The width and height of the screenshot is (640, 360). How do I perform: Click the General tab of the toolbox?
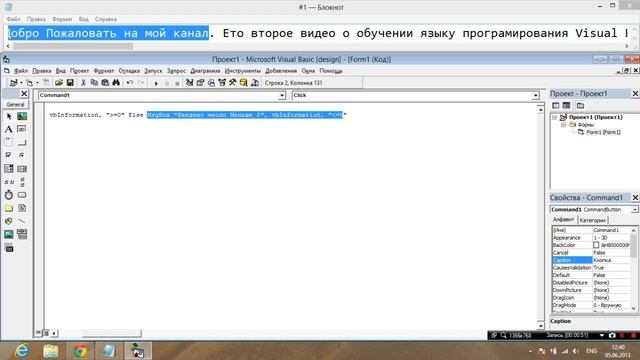click(x=16, y=104)
